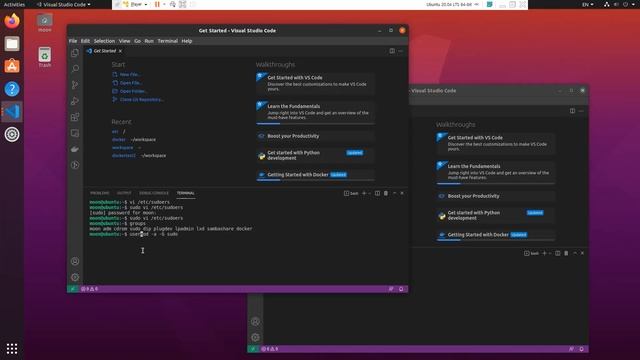Open the Explorer view in the front window
This screenshot has height=360, width=640.
point(75,53)
